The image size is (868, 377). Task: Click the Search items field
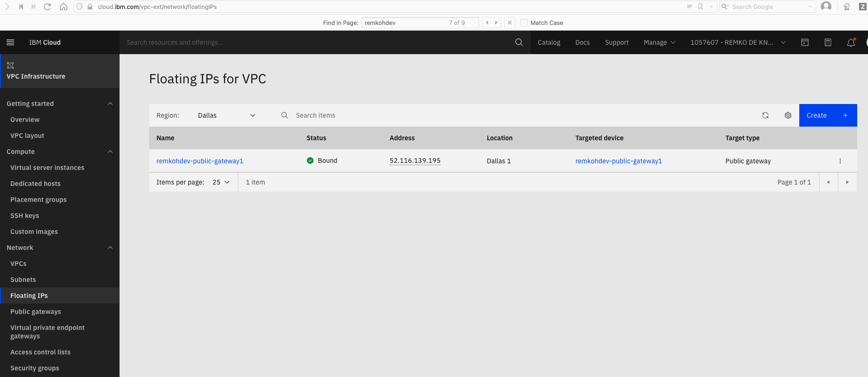(x=518, y=115)
